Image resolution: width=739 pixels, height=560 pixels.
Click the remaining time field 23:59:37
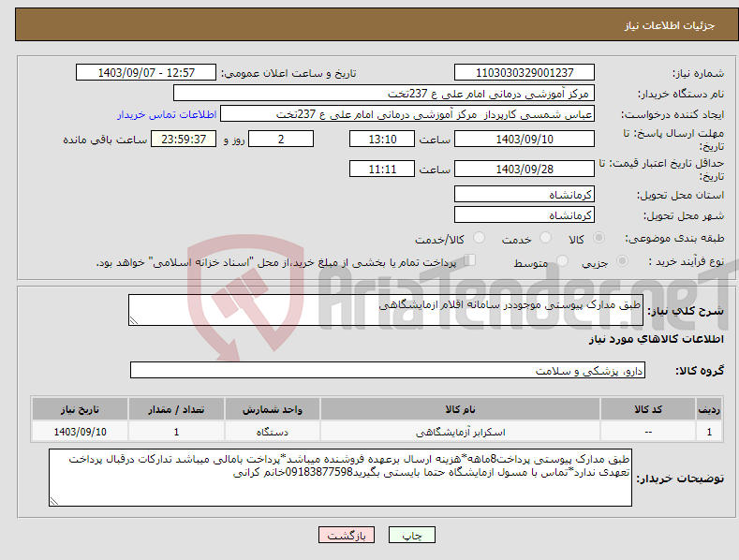pos(184,139)
